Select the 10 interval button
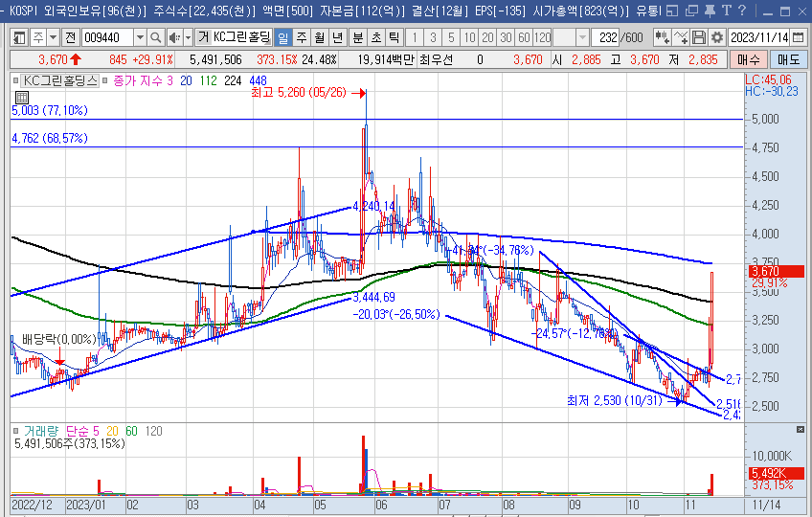 [x=469, y=37]
